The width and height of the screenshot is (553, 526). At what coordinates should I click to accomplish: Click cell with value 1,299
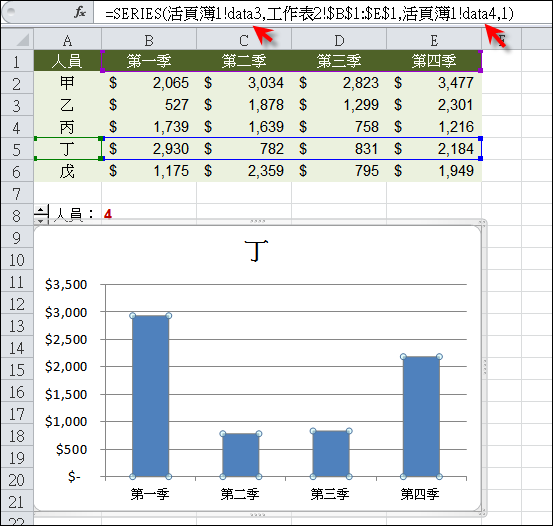(x=339, y=105)
